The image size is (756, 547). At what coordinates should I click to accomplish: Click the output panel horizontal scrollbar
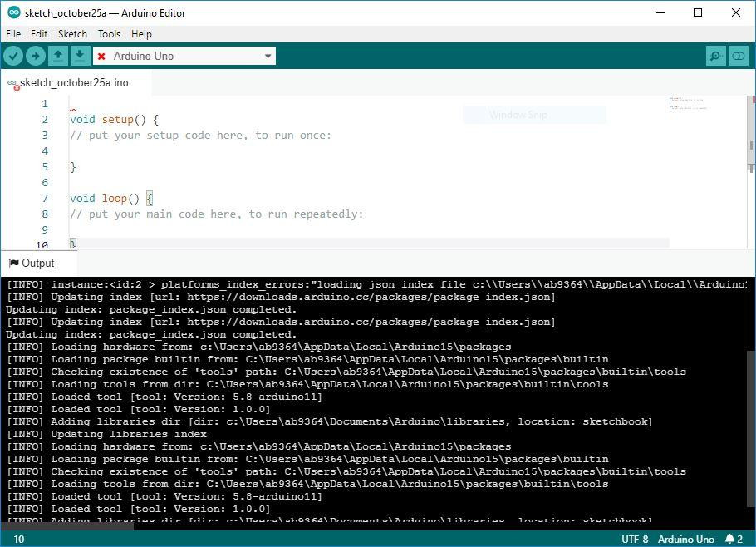pos(66,525)
